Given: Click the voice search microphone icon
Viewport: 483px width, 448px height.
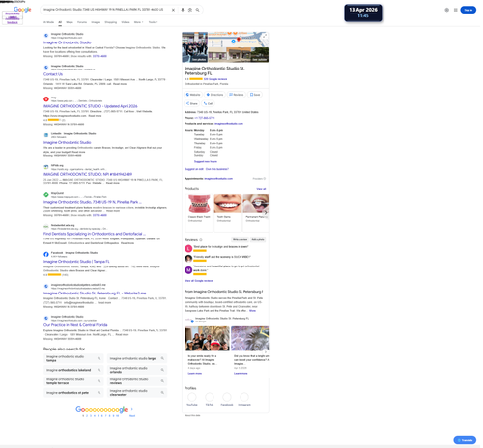Looking at the screenshot, I should click(x=183, y=10).
